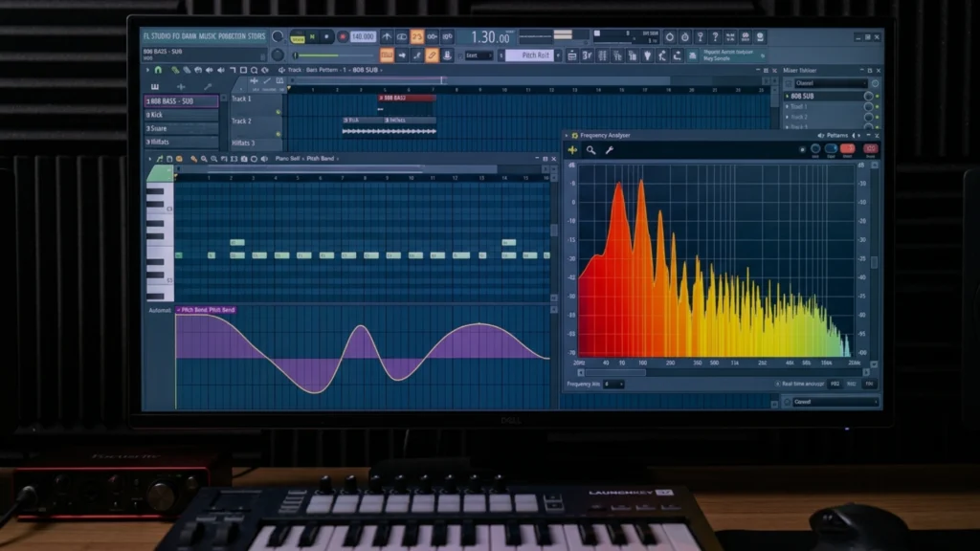Click the stopwatch icon in the top right toolbar
980x551 pixels.
pyautogui.click(x=685, y=37)
